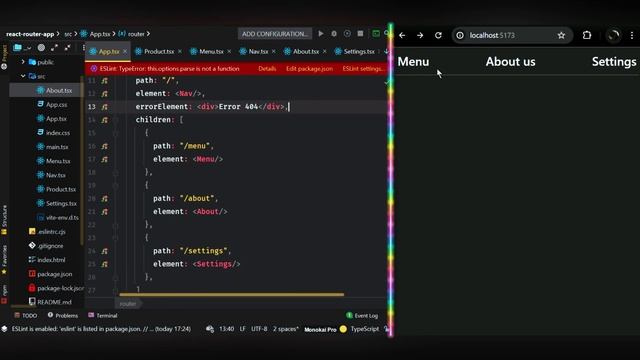Bookmark page using the star icon
The image size is (640, 360).
[561, 36]
